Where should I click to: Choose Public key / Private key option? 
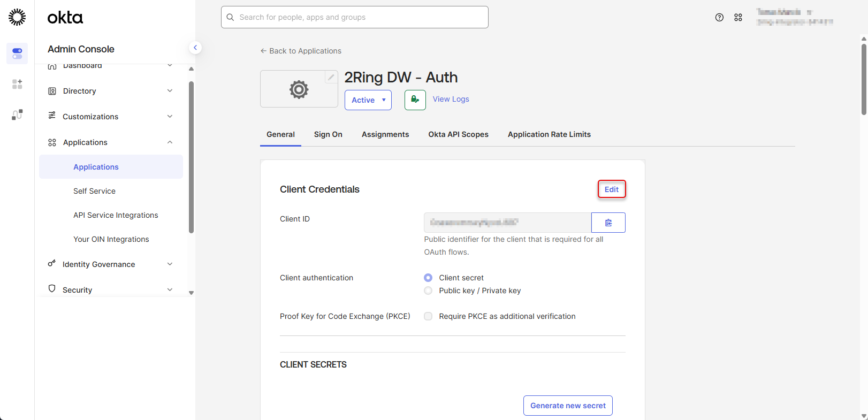click(x=428, y=291)
